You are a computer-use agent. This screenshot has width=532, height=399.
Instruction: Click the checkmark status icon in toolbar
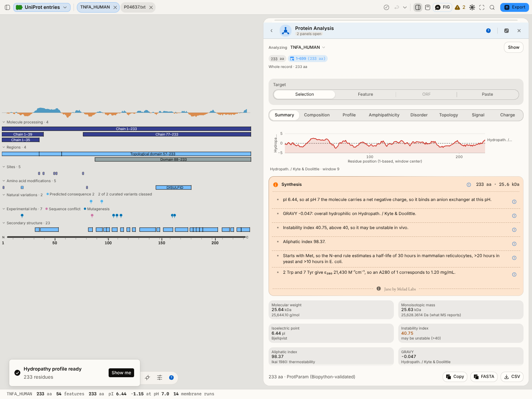pos(386,7)
